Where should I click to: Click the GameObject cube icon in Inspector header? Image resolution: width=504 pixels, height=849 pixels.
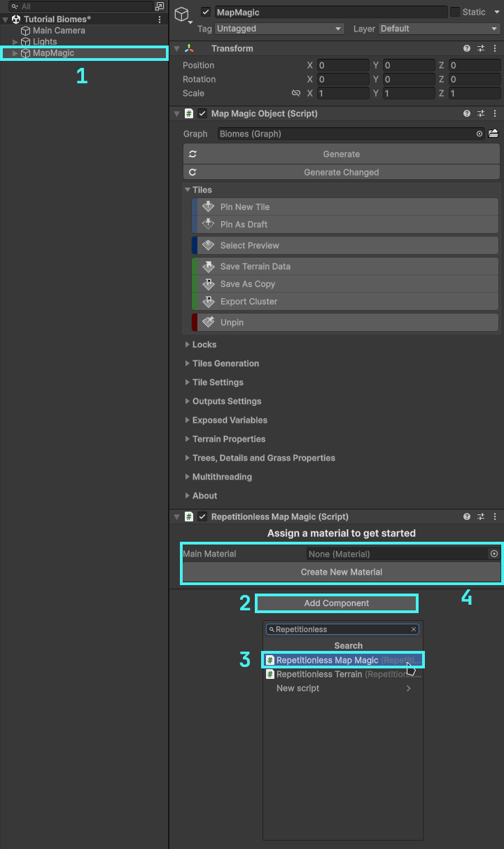click(182, 14)
